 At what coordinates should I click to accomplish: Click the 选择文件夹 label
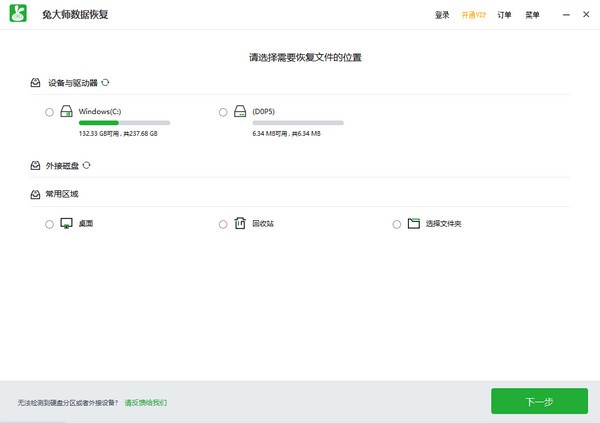pos(443,223)
